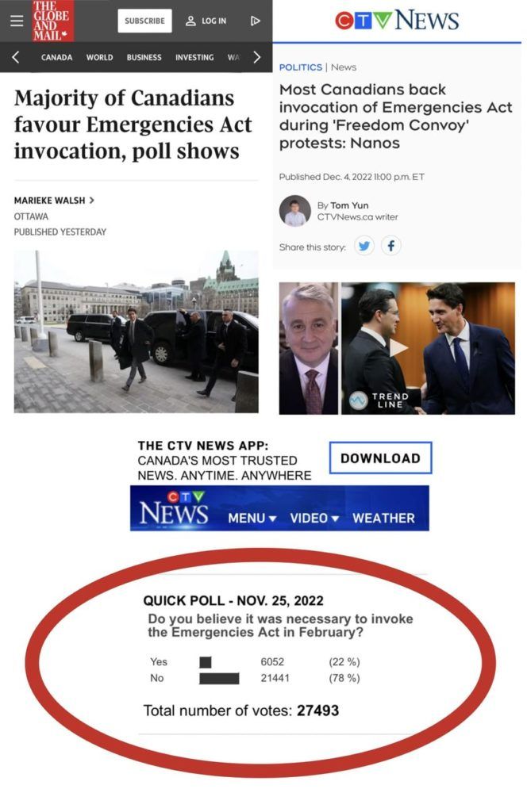Play the Trend Line video
The height and width of the screenshot is (812, 527).
[x=398, y=348]
